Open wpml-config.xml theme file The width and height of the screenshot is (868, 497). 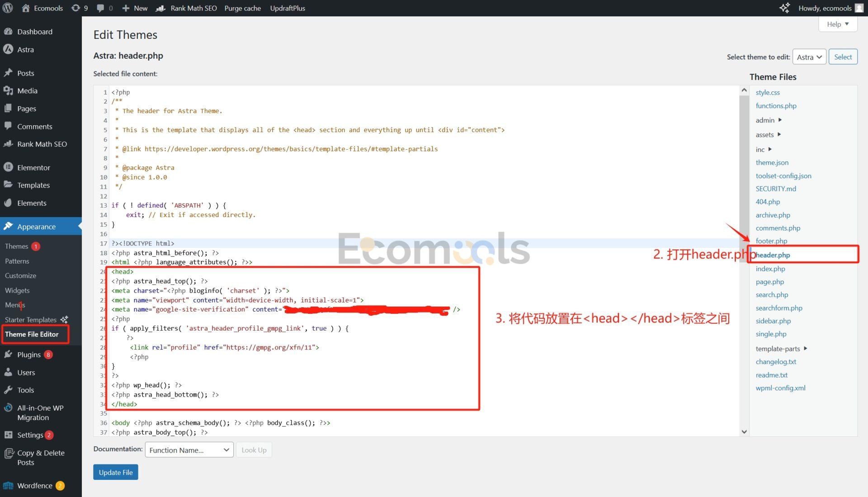(780, 388)
